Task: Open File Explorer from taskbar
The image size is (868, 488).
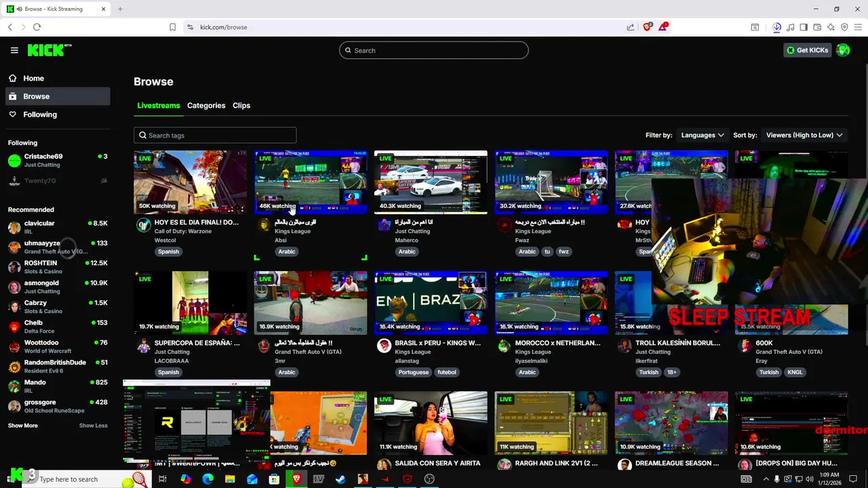Action: pos(230,479)
